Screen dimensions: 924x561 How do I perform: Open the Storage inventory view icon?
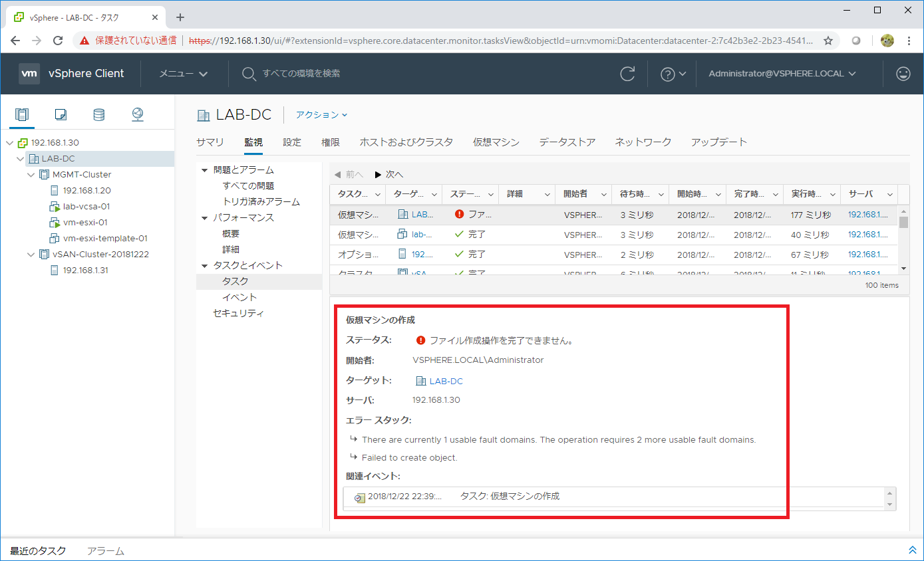click(x=98, y=115)
